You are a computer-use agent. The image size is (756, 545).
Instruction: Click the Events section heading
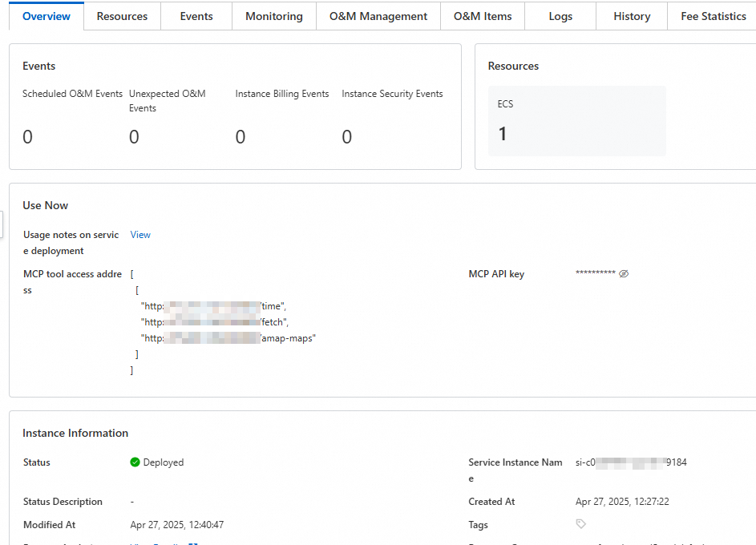click(x=39, y=66)
